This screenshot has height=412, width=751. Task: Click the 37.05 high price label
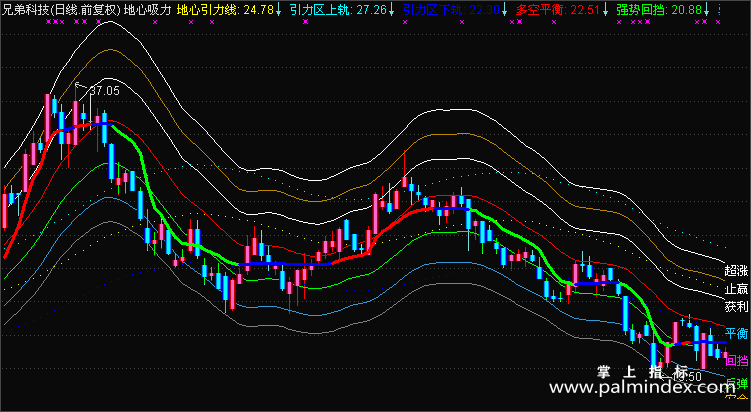tap(105, 91)
